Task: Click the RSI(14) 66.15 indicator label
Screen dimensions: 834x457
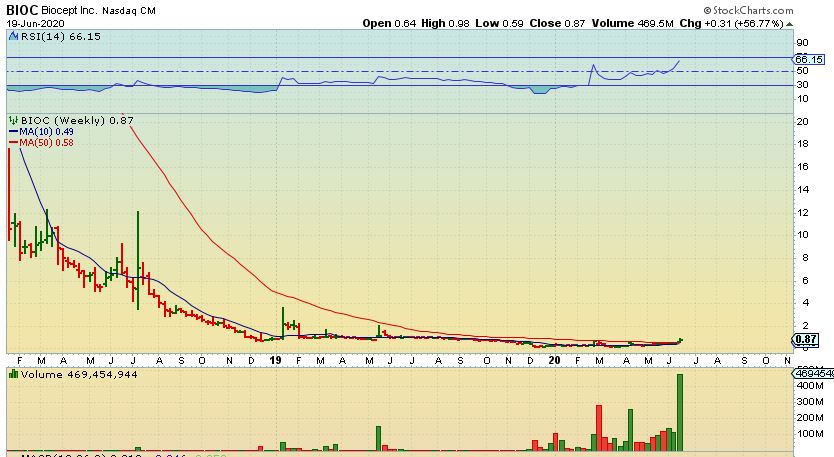Action: [x=60, y=36]
